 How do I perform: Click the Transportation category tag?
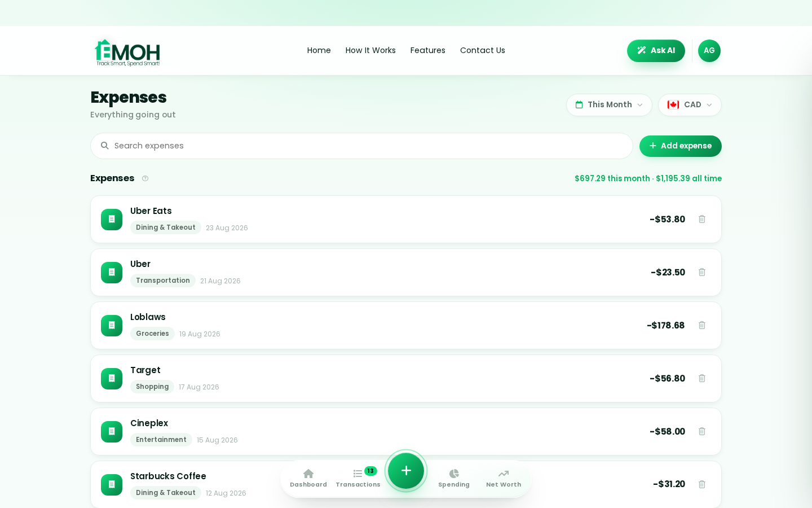point(163,281)
